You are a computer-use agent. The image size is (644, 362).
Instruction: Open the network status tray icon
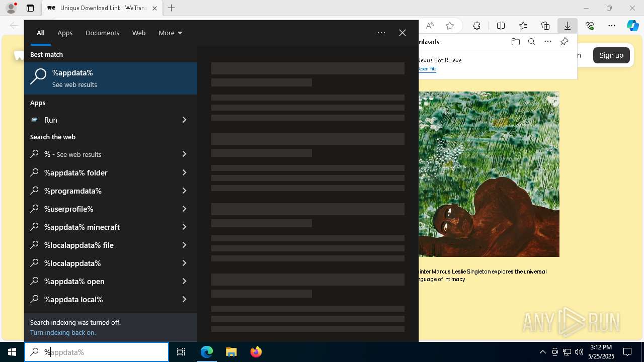[x=567, y=352]
